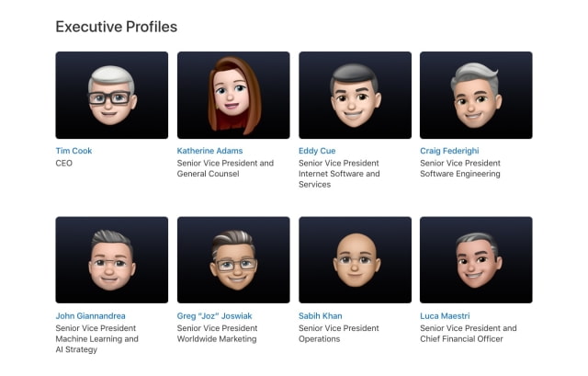Screen dimensions: 588x376
Task: Open the Craig Federighi name link
Action: 449,151
